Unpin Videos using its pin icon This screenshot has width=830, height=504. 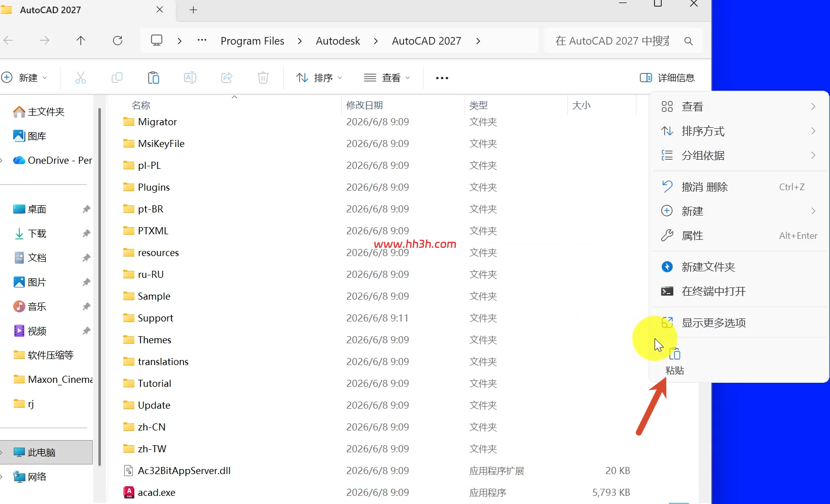(x=86, y=331)
